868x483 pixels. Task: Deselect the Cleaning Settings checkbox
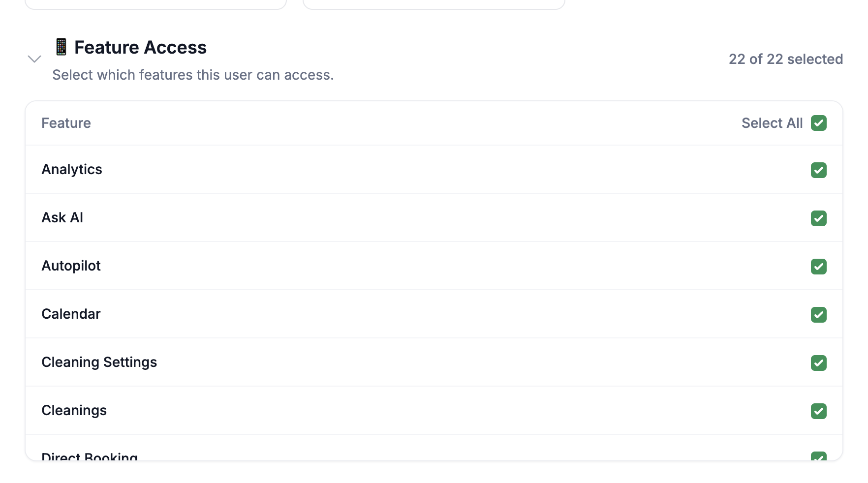click(818, 363)
